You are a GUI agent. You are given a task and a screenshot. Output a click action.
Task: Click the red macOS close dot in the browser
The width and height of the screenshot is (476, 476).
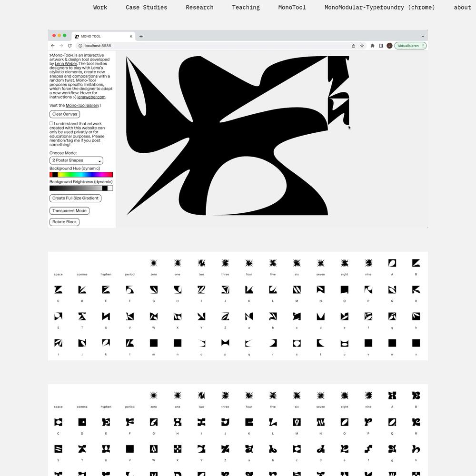pos(54,36)
